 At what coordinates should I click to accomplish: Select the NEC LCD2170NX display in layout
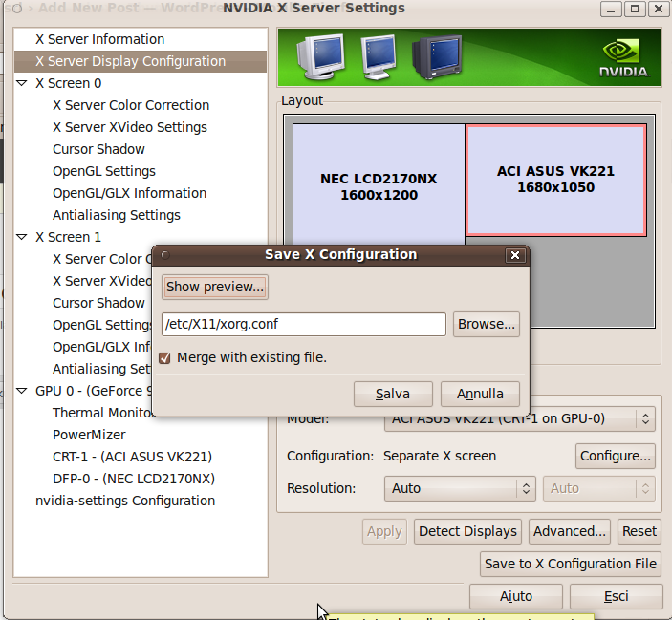pyautogui.click(x=379, y=186)
